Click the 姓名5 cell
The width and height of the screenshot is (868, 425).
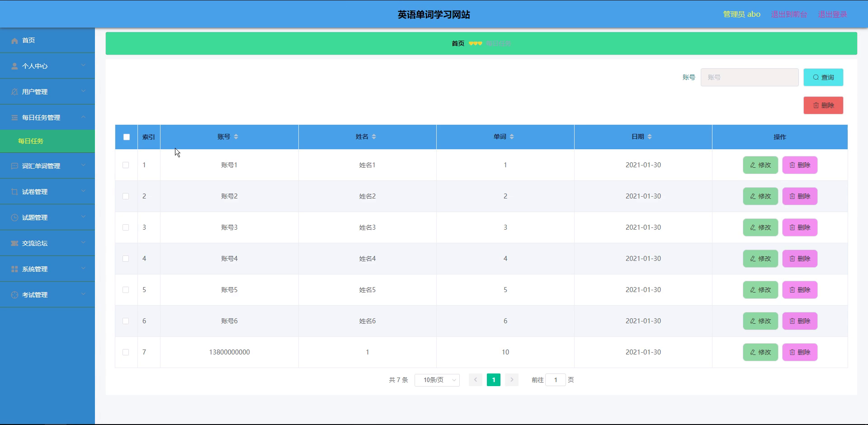(367, 290)
